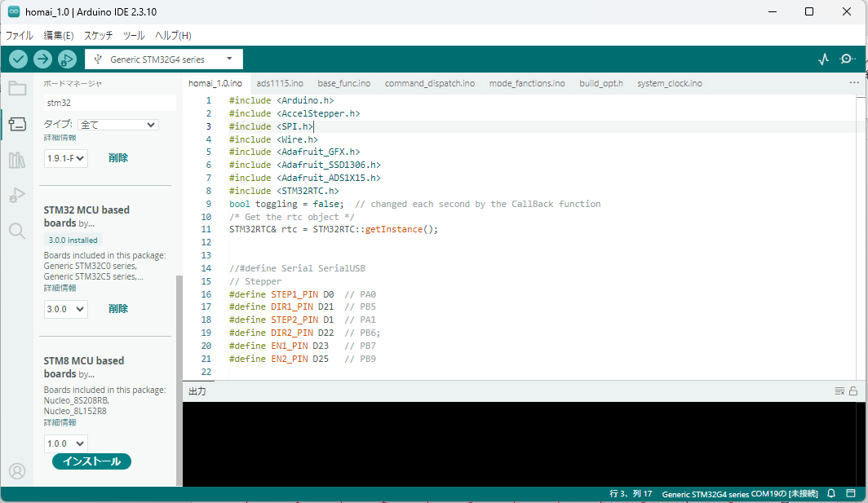Click the stm32 board search field
This screenshot has width=868, height=503.
tap(109, 103)
